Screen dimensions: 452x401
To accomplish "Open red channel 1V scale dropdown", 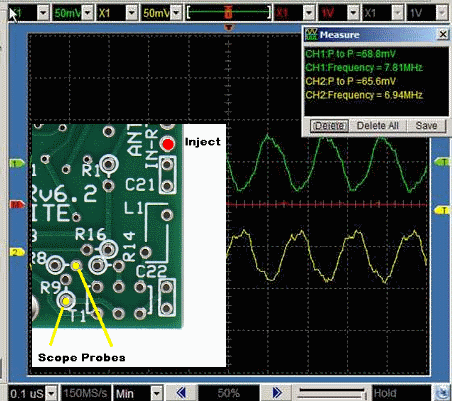I will [353, 13].
